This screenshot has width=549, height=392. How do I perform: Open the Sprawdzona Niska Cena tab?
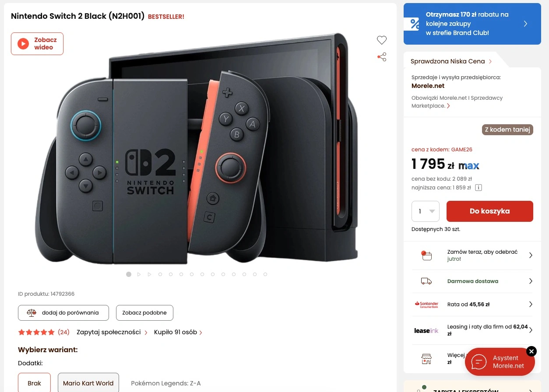point(451,61)
